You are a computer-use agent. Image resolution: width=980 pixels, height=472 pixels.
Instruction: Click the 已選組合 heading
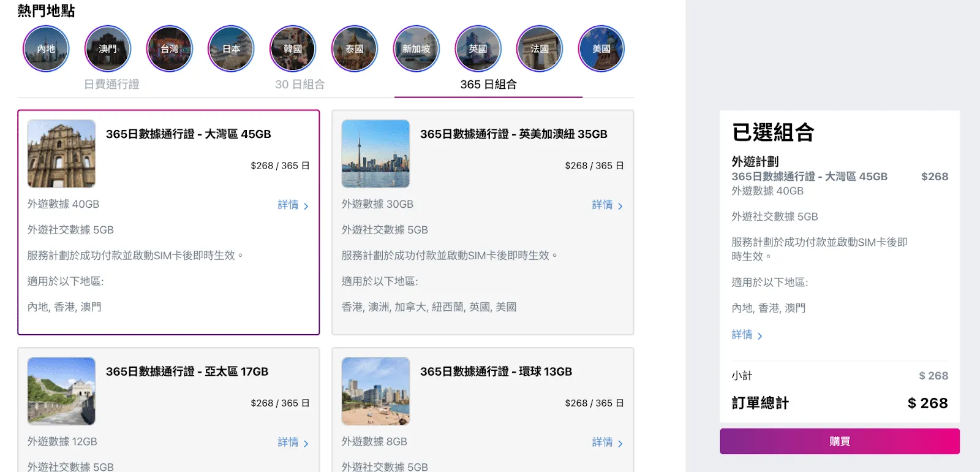(773, 132)
